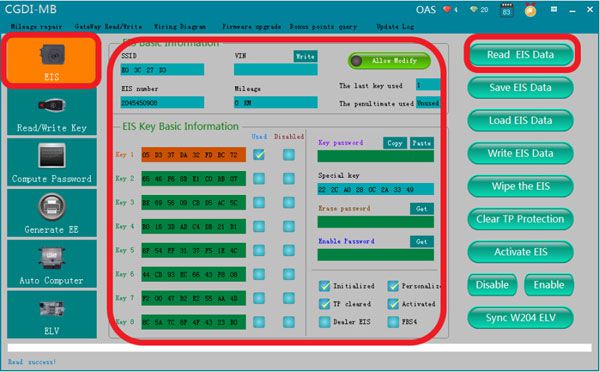Click the last key used field
Screen dimensions: 600x372
(x=428, y=85)
